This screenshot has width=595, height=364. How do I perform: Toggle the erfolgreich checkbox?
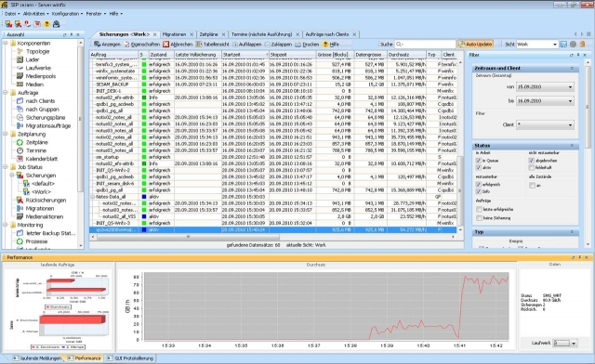click(x=478, y=184)
